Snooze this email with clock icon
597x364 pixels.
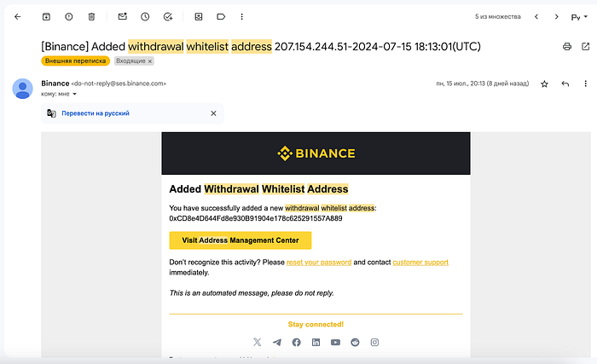click(x=145, y=17)
